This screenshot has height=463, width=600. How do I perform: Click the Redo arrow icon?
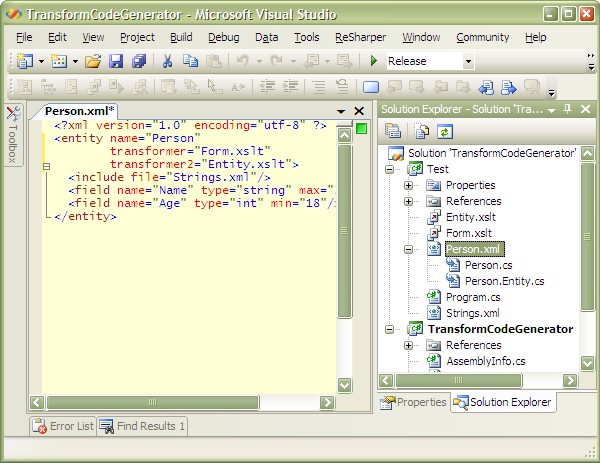click(x=276, y=61)
